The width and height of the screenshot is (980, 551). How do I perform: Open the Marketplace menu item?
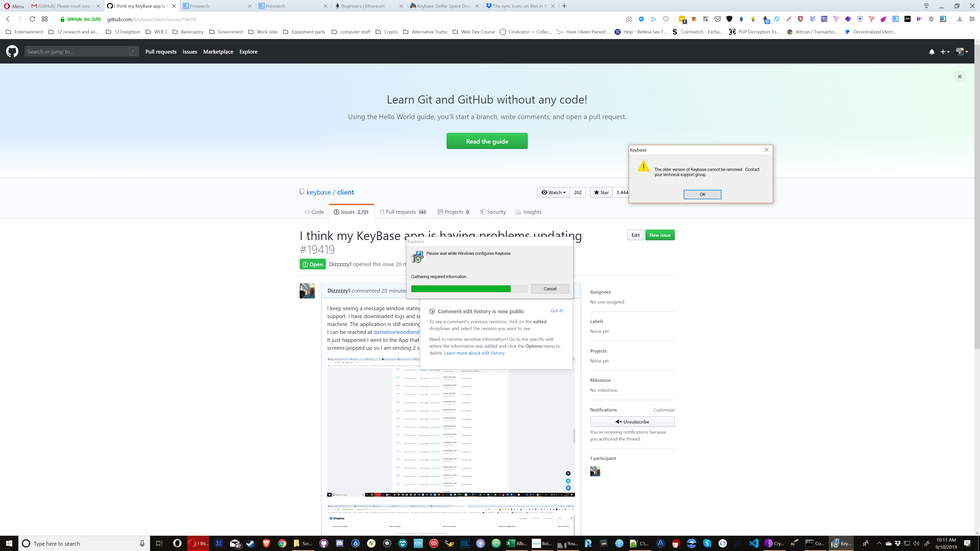tap(218, 52)
